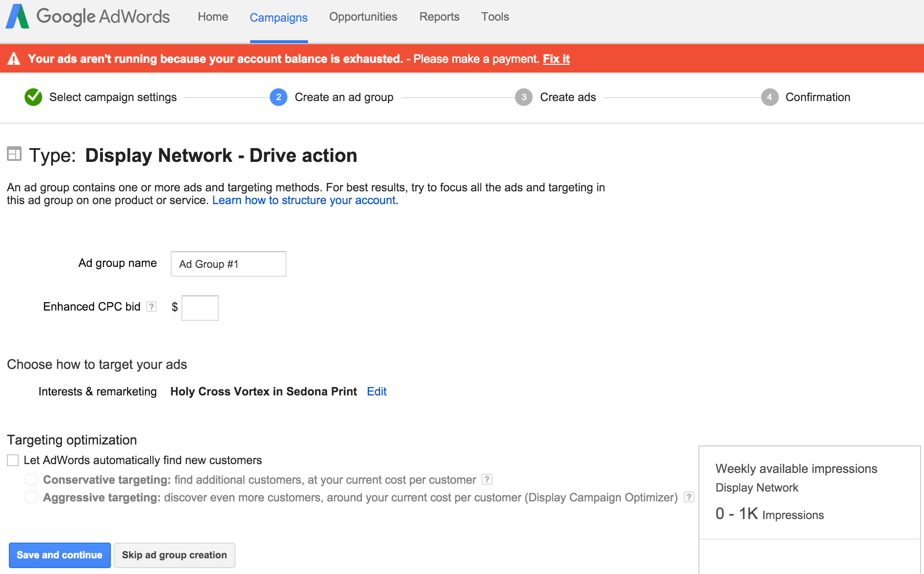The height and width of the screenshot is (574, 924).
Task: Switch to the Opportunities tab
Action: [363, 16]
